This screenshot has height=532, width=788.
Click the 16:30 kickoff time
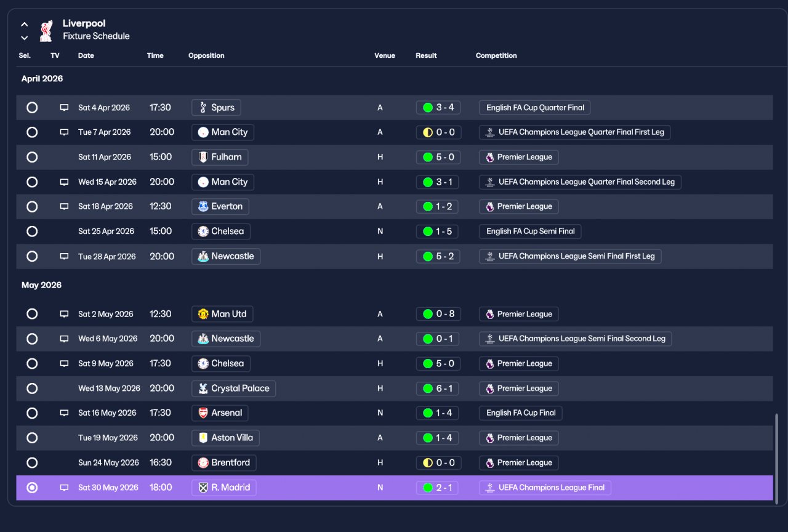(160, 462)
